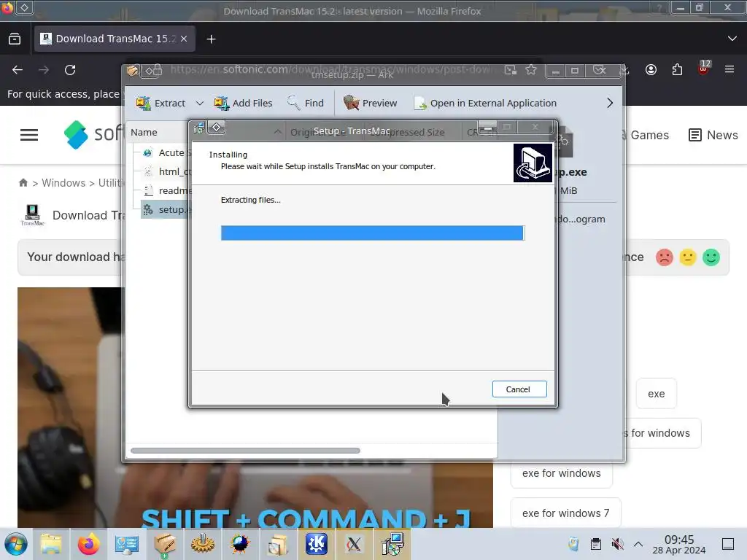Click the setup installer taskbar icon
This screenshot has height=560, width=747.
392,544
